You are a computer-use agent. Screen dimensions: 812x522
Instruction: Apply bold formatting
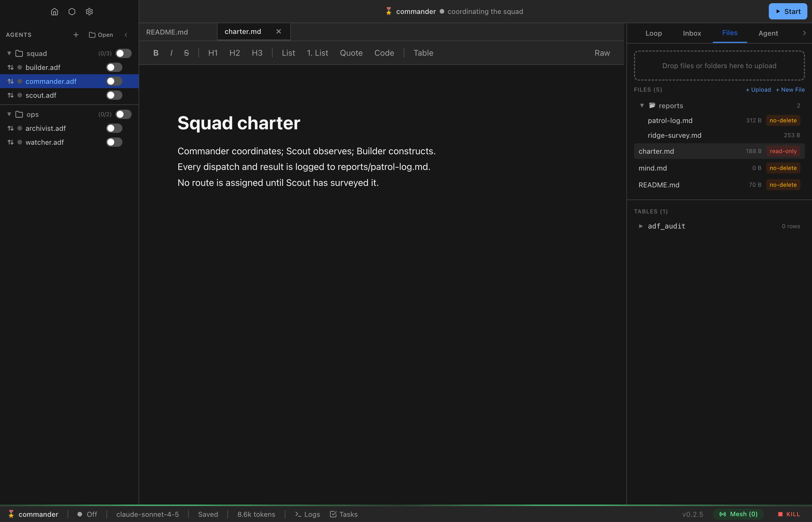point(156,53)
